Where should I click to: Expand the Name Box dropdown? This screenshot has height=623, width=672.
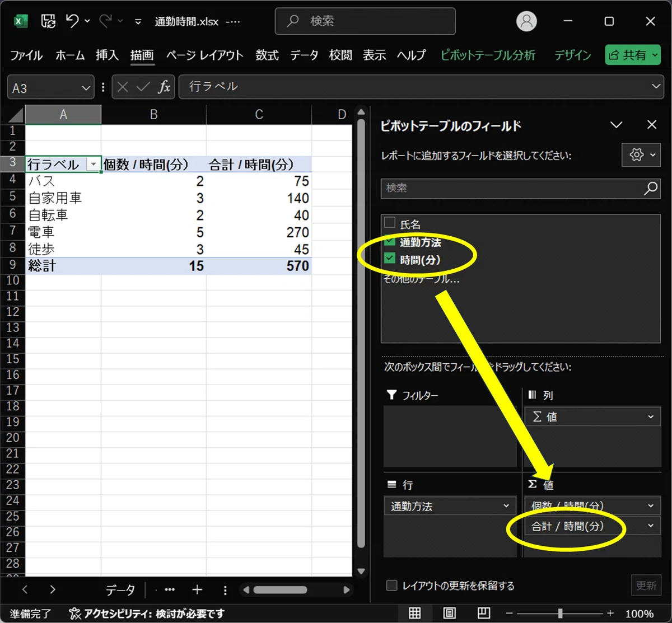tap(86, 88)
